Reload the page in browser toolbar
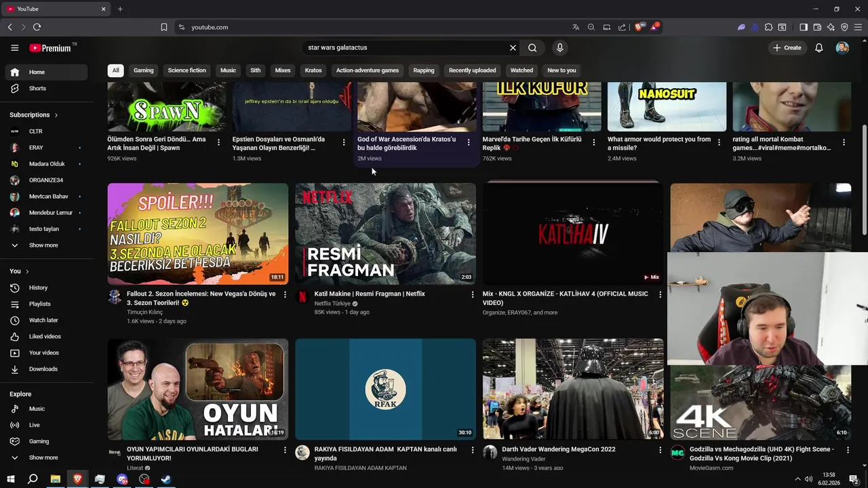 pos(37,27)
